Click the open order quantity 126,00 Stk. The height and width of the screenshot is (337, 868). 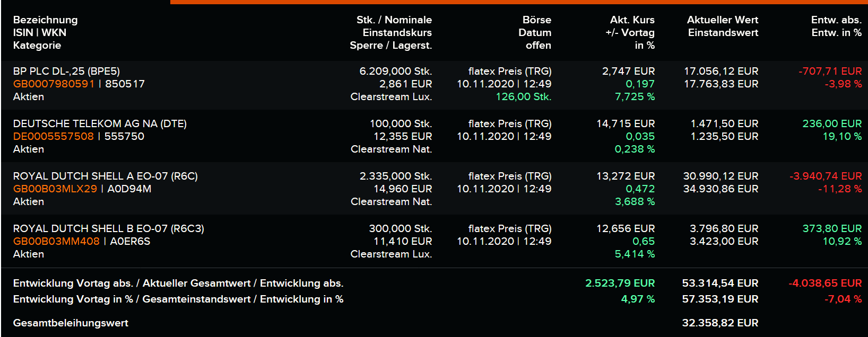pos(523,96)
